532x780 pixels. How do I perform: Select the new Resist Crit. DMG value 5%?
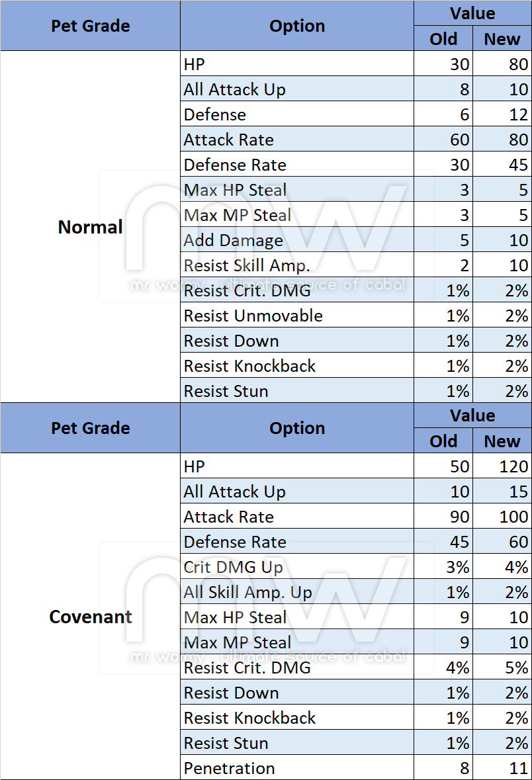pyautogui.click(x=502, y=668)
